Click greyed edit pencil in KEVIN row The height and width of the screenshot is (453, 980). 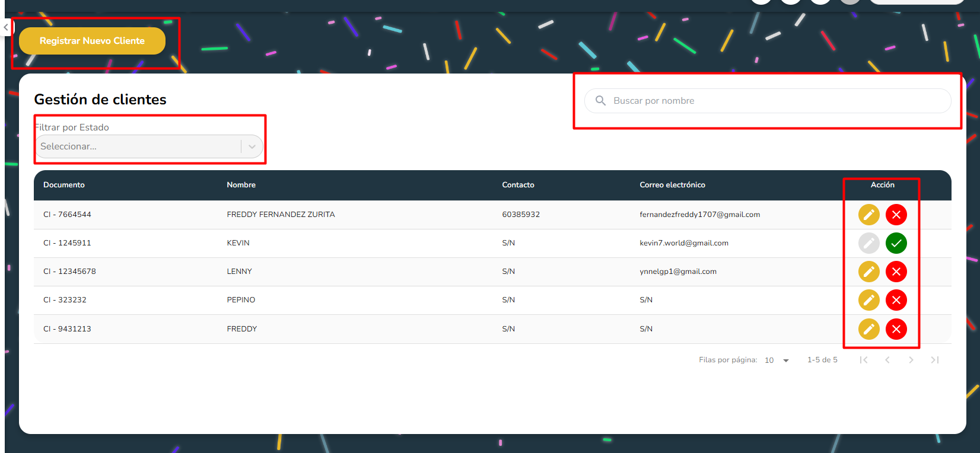868,243
